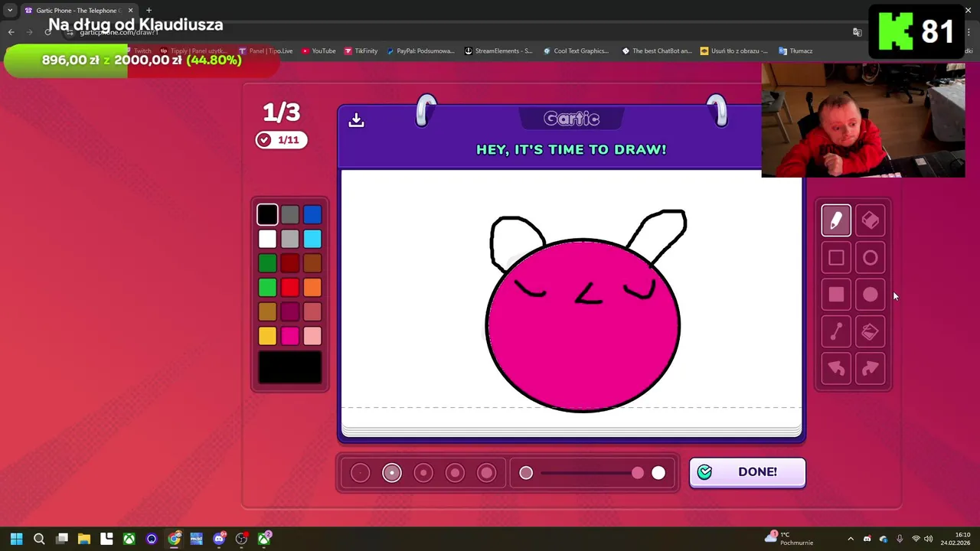Undo the last drawing stroke
This screenshot has height=551, width=980.
[836, 369]
